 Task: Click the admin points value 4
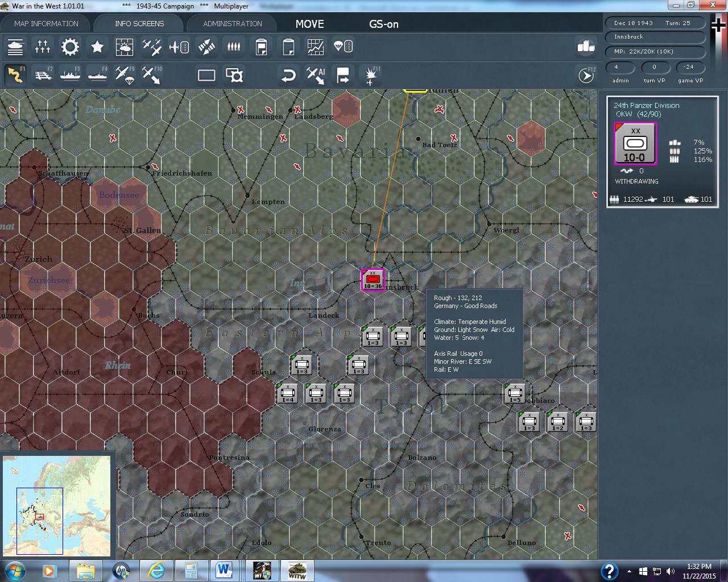click(621, 67)
